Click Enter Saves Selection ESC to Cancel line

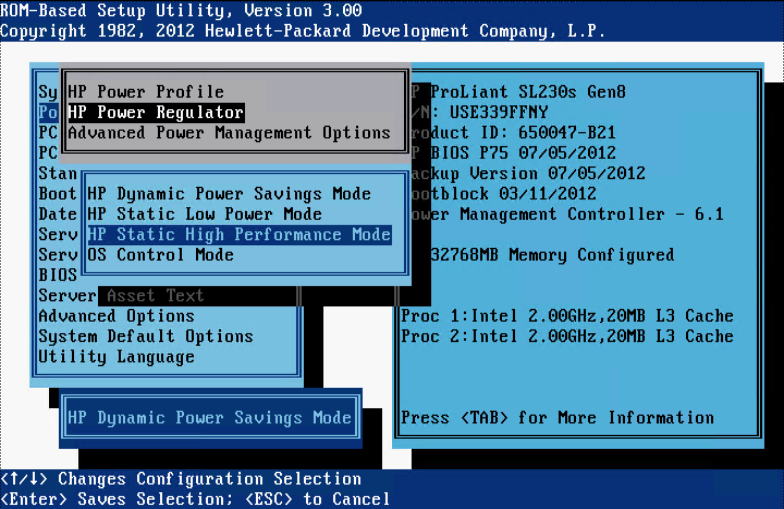coord(195,499)
